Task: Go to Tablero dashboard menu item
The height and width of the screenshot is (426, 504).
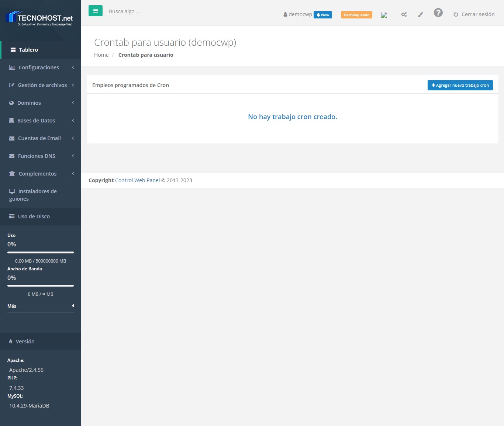Action: [28, 50]
